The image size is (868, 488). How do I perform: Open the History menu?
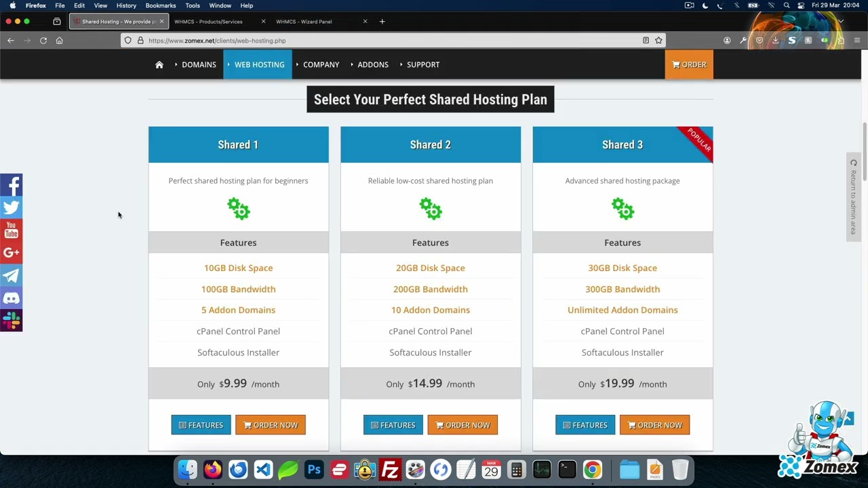[x=126, y=5]
